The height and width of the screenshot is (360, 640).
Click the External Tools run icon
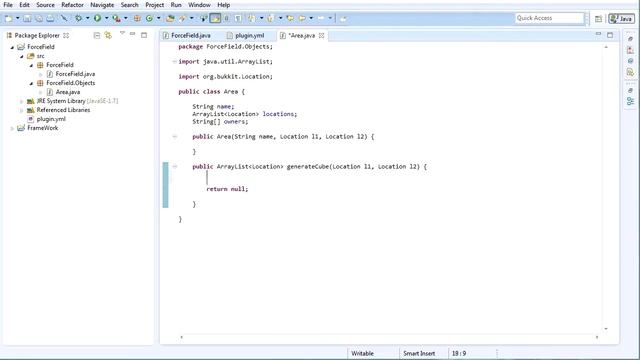116,18
